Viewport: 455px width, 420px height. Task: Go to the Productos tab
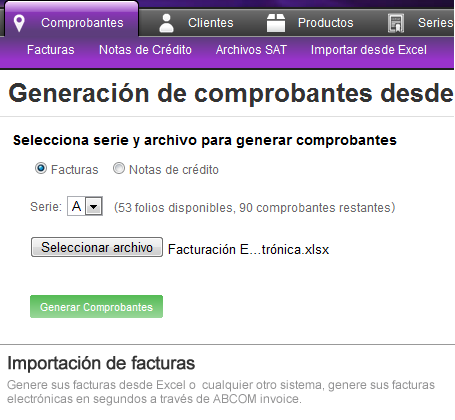coord(310,23)
